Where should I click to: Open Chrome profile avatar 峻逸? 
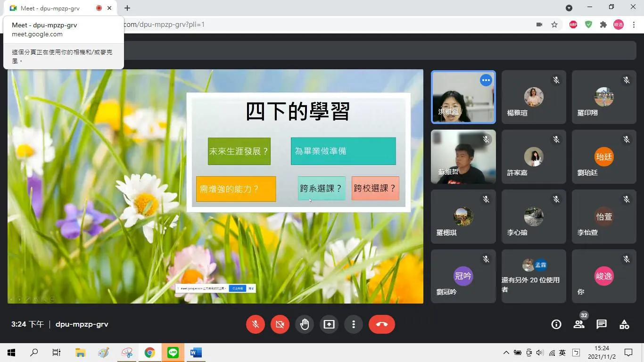click(x=619, y=25)
